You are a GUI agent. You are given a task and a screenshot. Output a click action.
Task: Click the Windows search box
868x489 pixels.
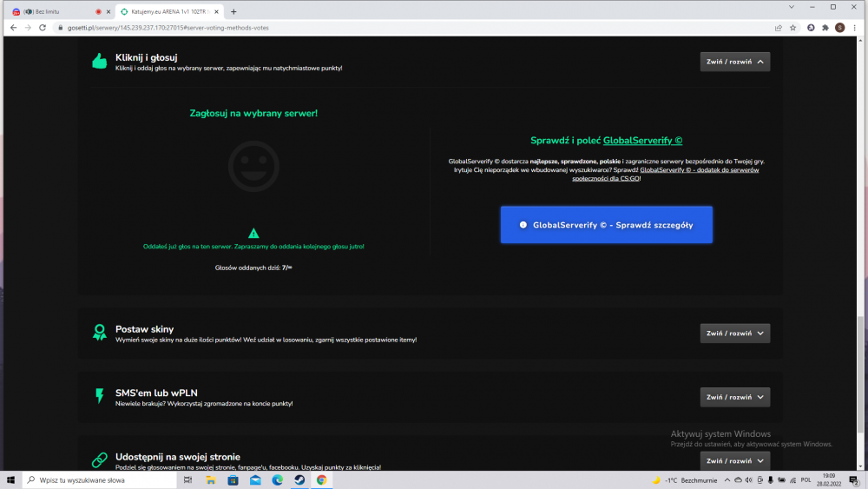pyautogui.click(x=100, y=480)
